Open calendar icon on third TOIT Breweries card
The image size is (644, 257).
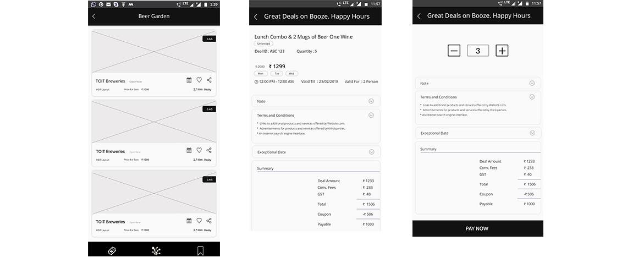(x=189, y=221)
